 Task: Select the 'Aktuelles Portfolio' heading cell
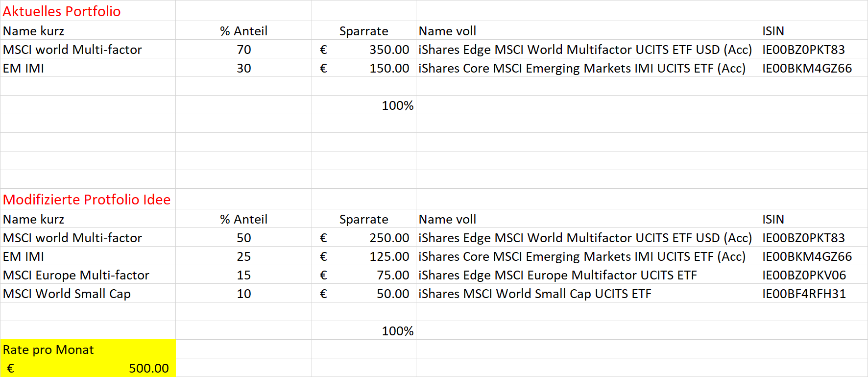tap(88, 11)
